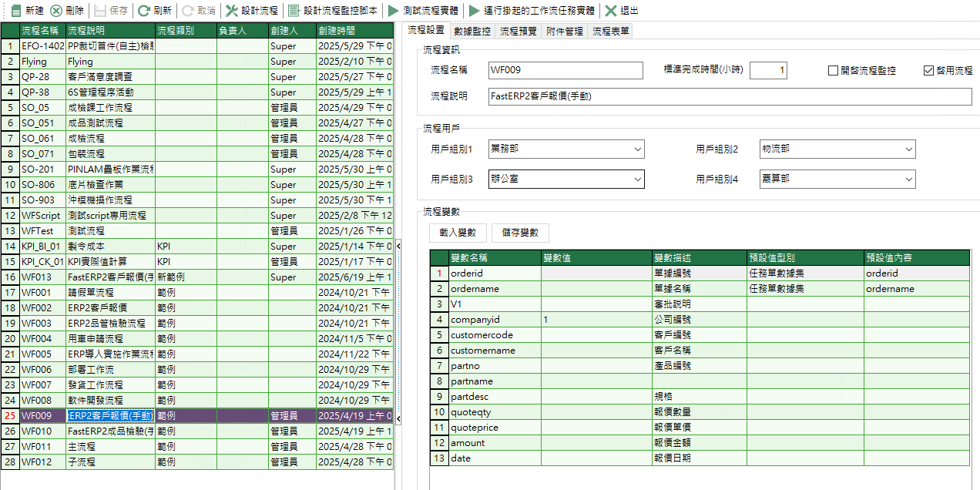Switch to the 流程預覽 tab

(519, 32)
